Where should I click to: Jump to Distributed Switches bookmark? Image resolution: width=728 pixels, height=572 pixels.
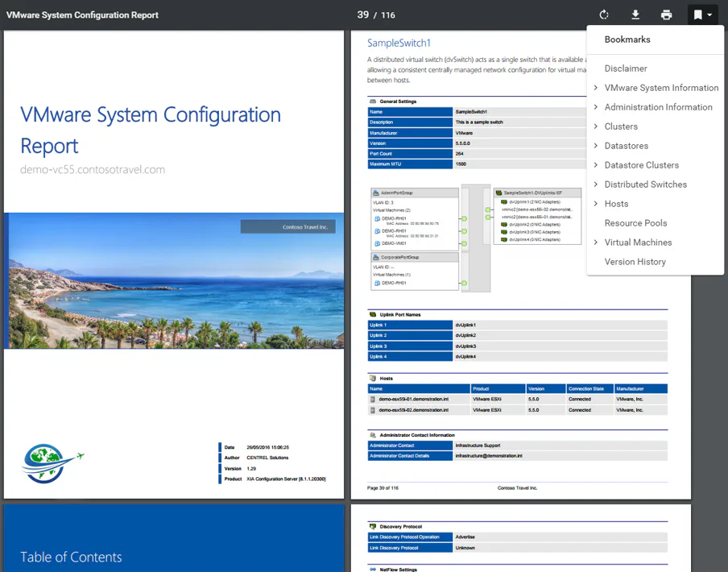pos(645,184)
